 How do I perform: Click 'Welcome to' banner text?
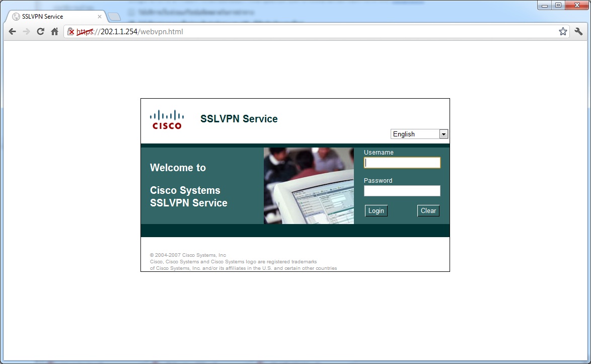[x=178, y=168]
